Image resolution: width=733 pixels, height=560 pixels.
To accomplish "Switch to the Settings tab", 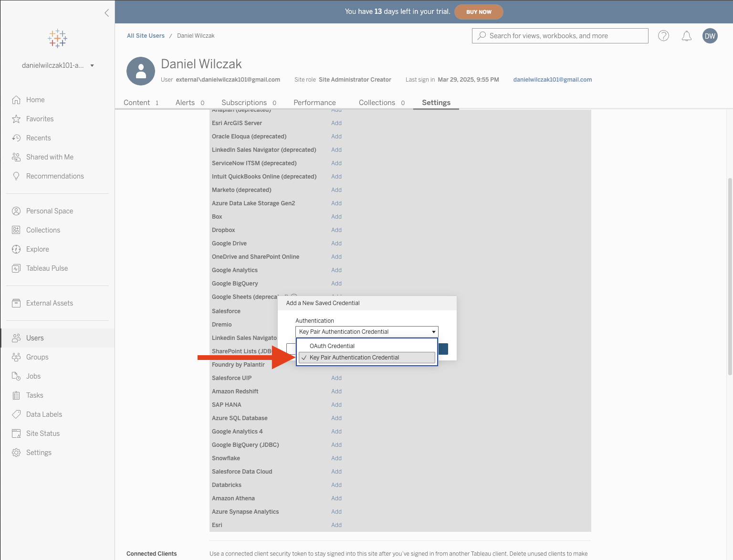I will [436, 103].
